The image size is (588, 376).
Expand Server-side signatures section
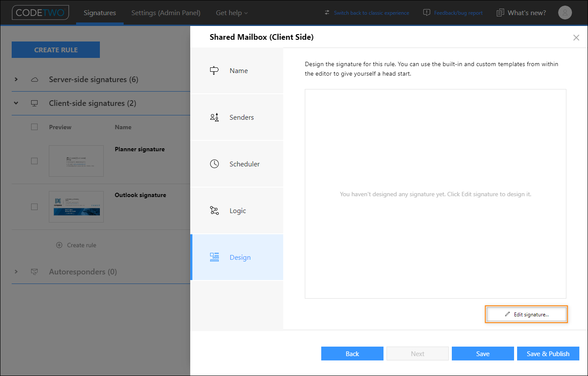pos(16,80)
